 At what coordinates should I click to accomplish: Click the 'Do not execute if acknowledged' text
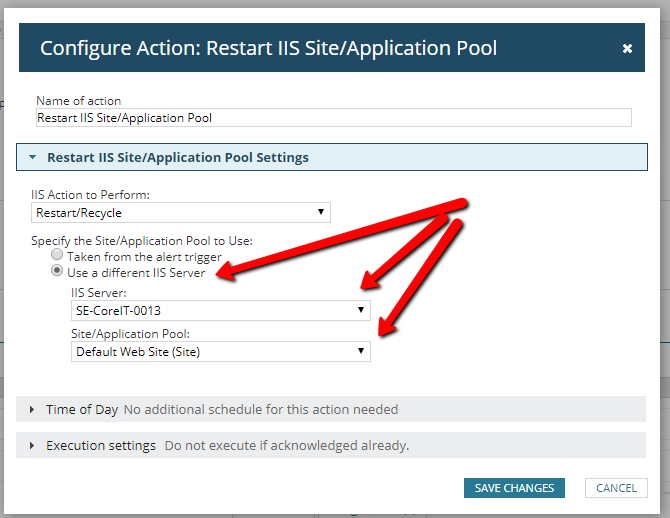click(x=286, y=446)
